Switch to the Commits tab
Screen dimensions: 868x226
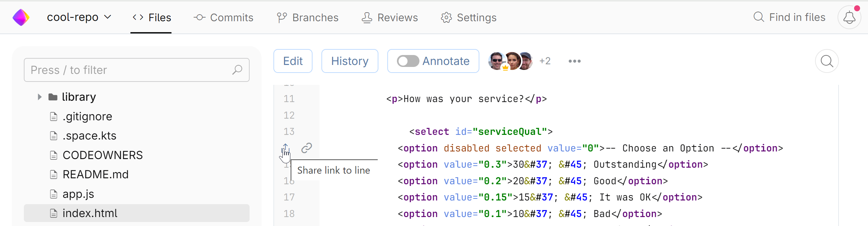point(223,18)
